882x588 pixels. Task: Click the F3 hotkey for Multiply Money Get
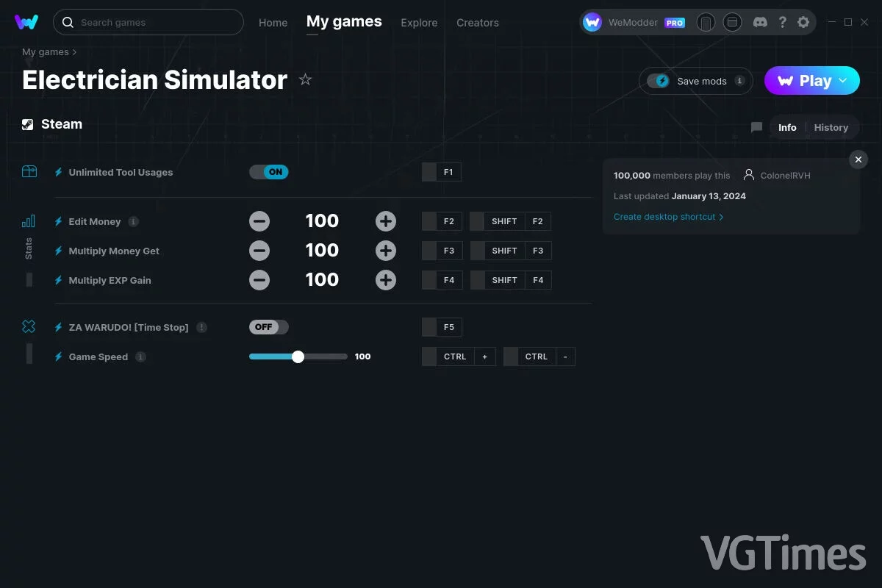[x=442, y=251]
